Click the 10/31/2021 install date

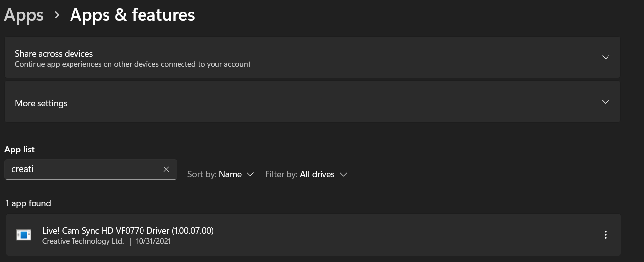(x=153, y=241)
